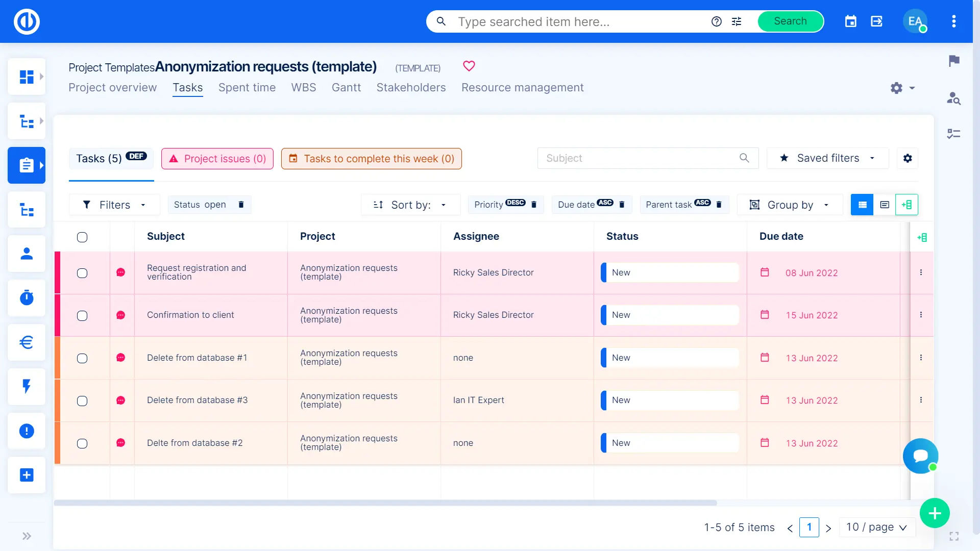Click the flag icon in right panel
Viewport: 980px width, 551px height.
953,61
